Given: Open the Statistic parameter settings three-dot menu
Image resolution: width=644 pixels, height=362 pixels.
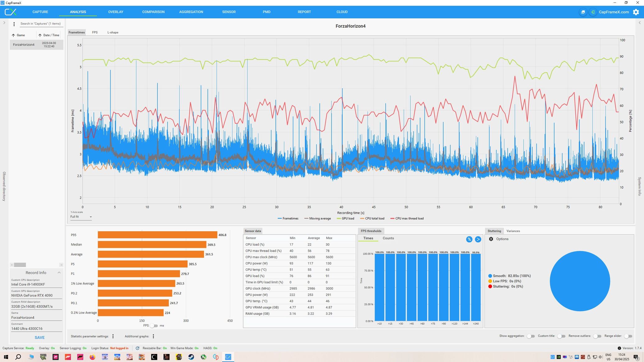Looking at the screenshot, I should pyautogui.click(x=113, y=336).
